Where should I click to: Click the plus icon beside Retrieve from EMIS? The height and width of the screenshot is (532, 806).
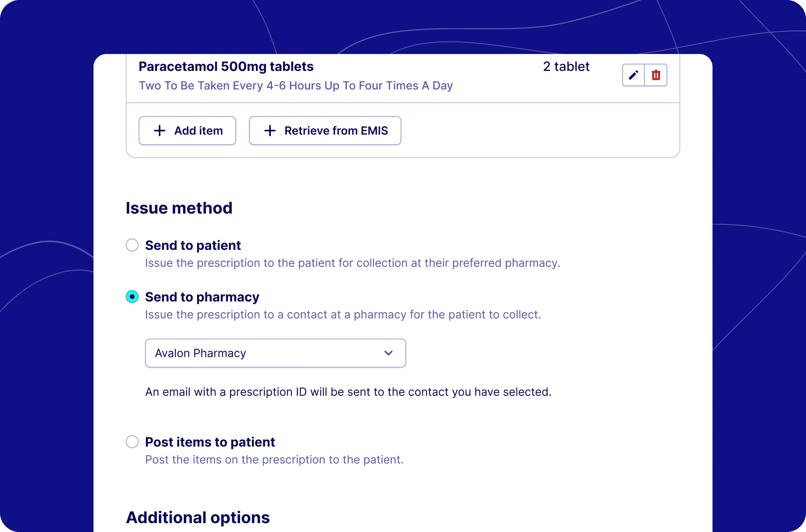click(x=270, y=131)
